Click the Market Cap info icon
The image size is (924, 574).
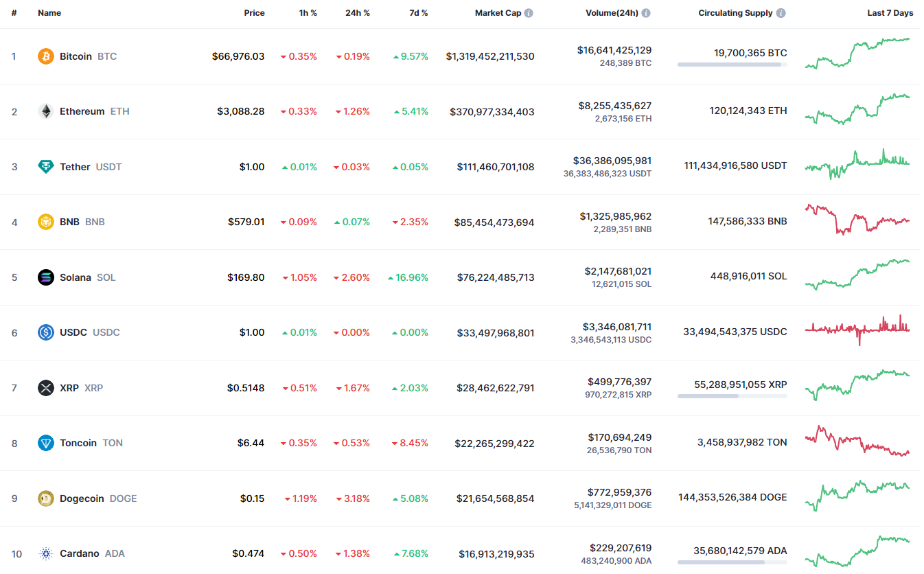tap(529, 13)
